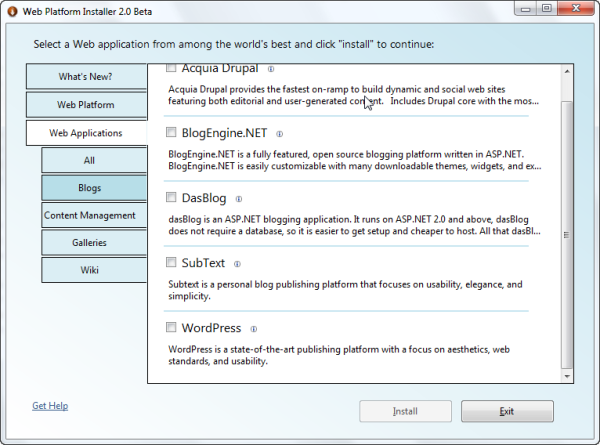This screenshot has height=445, width=600.
Task: Select the Web Applications tab
Action: (x=86, y=133)
